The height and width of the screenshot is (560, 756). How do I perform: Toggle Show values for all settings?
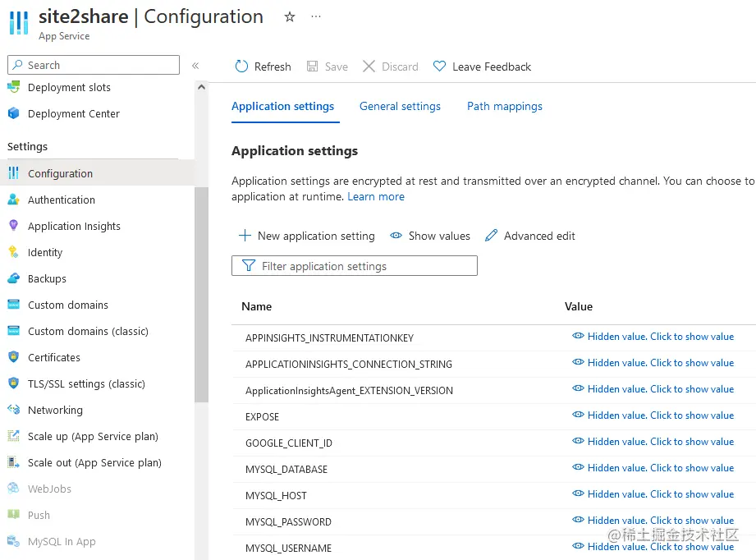pyautogui.click(x=429, y=236)
